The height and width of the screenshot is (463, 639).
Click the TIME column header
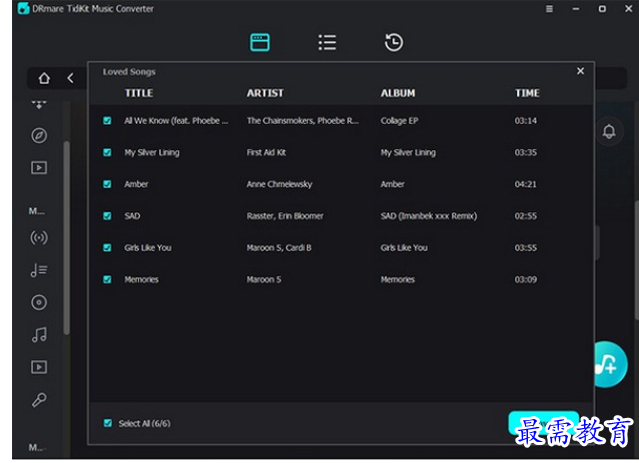[527, 93]
